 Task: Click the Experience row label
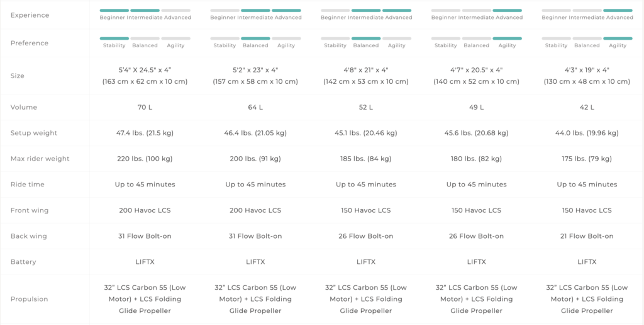point(30,15)
